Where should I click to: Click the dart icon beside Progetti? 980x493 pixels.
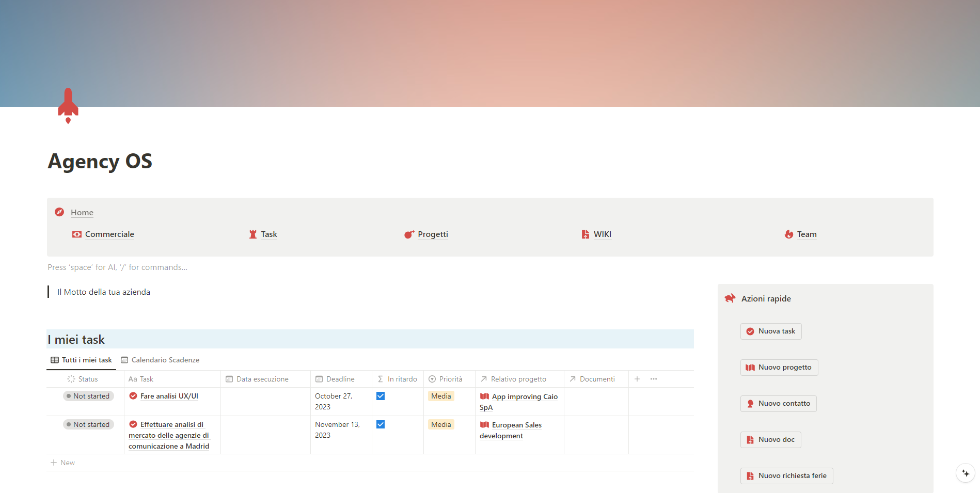pyautogui.click(x=409, y=234)
